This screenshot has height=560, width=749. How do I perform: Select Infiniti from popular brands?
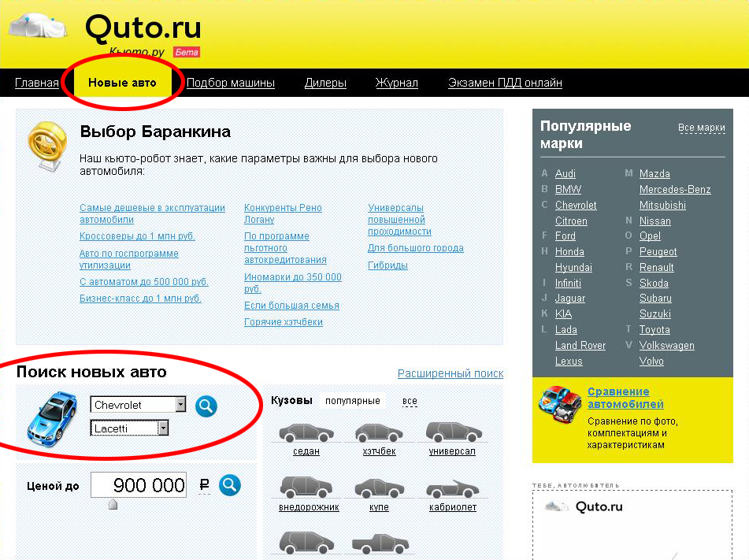click(568, 283)
